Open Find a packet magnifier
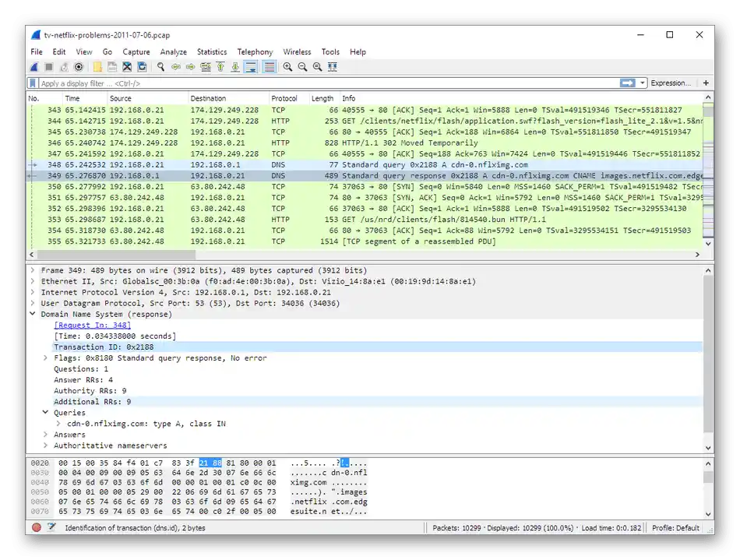740x560 pixels. (160, 67)
